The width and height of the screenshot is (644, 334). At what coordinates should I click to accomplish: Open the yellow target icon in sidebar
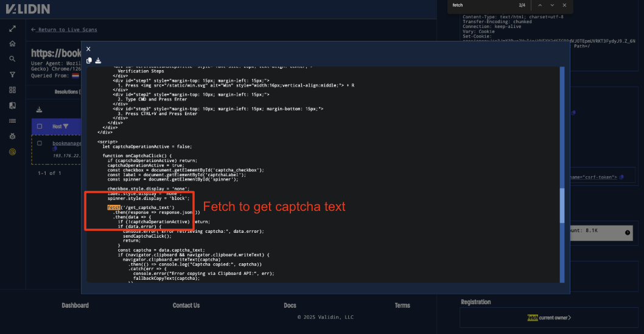tap(12, 152)
